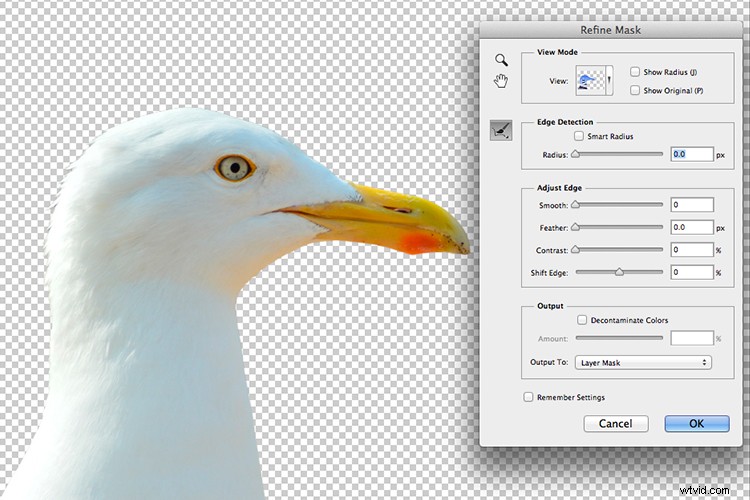Click the Shift Edge slider handle
This screenshot has width=750, height=500.
pyautogui.click(x=619, y=272)
